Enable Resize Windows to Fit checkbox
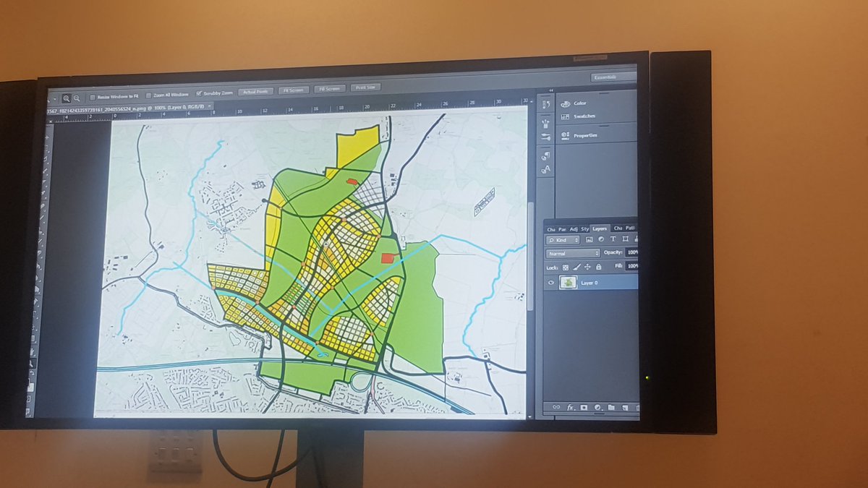868x488 pixels. (x=92, y=97)
